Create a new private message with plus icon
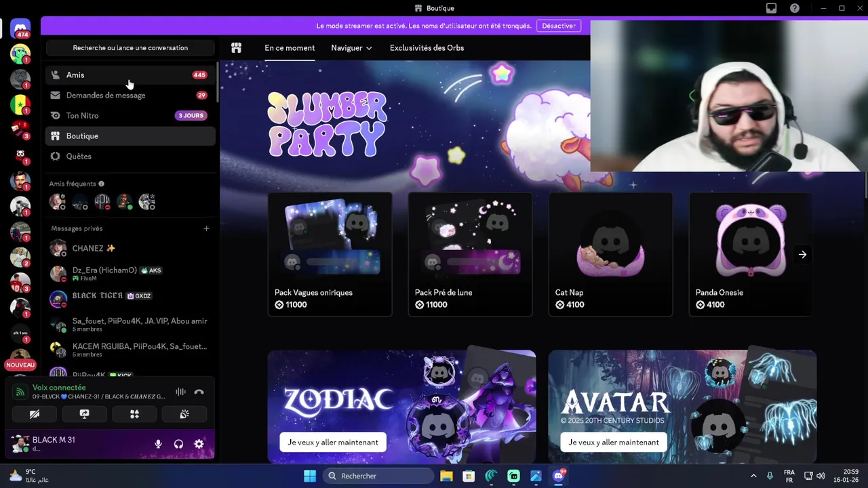 click(x=206, y=228)
